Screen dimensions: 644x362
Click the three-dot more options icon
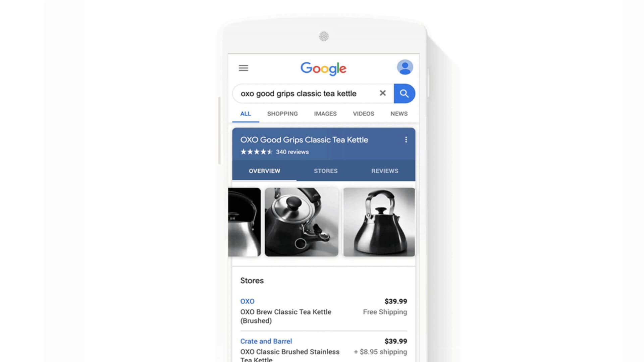point(406,139)
